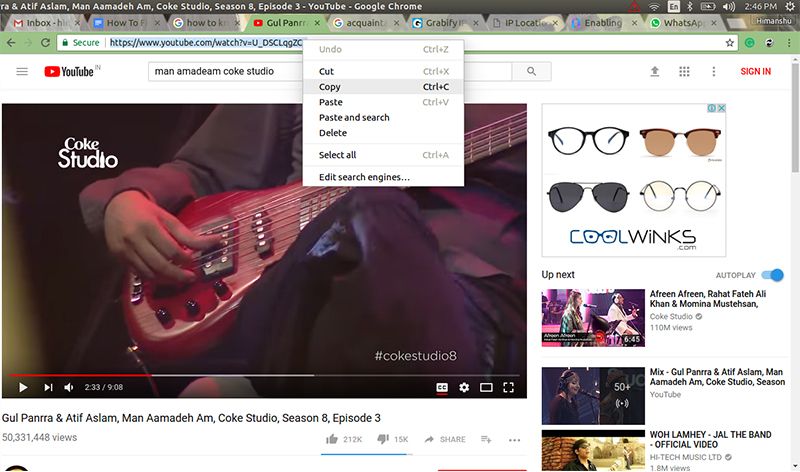The width and height of the screenshot is (800, 472).
Task: Click the green Grammarly extension icon
Action: [x=749, y=43]
